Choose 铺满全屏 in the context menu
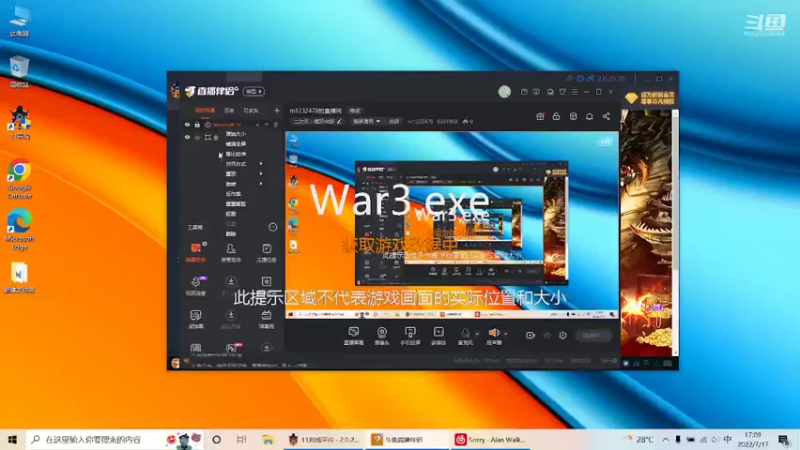 236,144
